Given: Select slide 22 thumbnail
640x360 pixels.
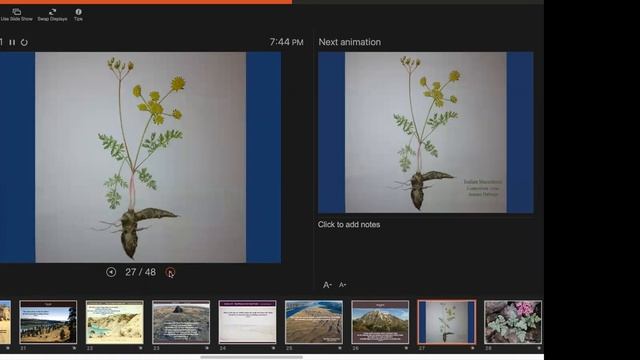Looking at the screenshot, I should coord(115,322).
